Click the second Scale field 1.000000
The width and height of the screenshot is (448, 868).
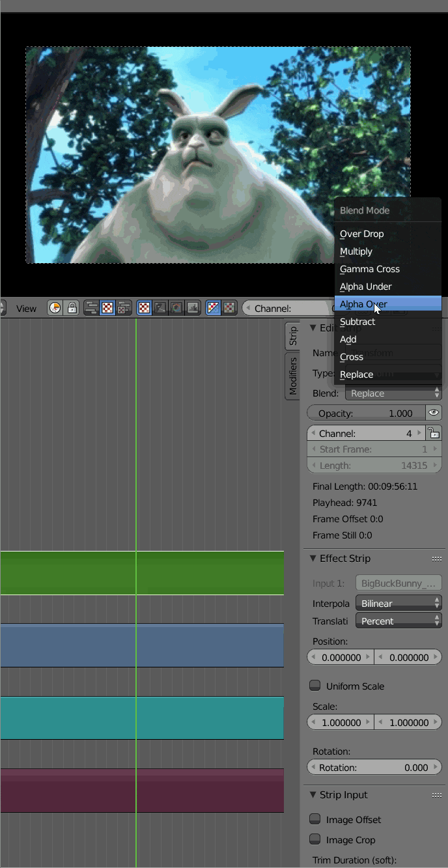tap(408, 722)
